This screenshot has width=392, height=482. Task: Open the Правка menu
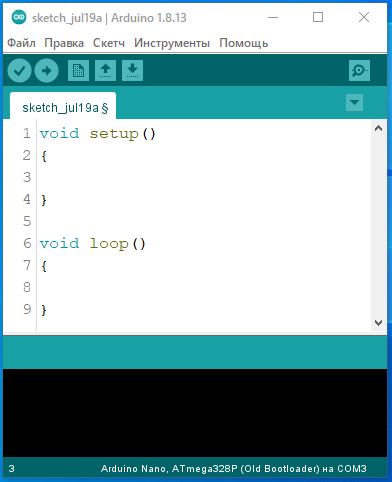64,43
